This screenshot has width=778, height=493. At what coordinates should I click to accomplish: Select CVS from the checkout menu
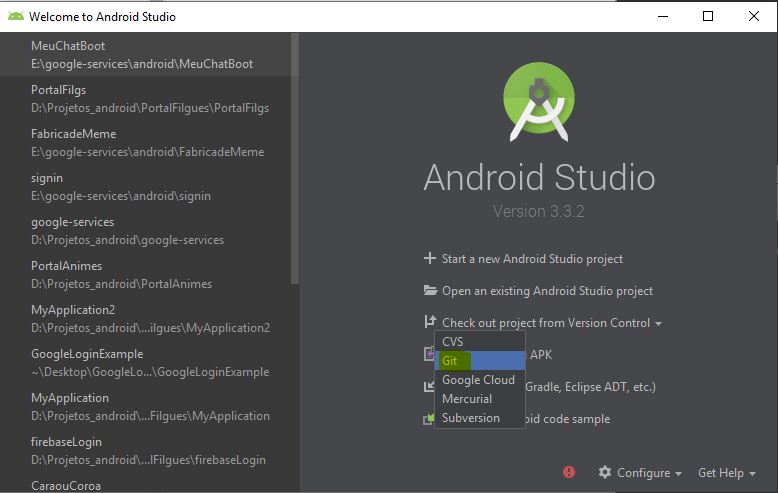pyautogui.click(x=480, y=342)
